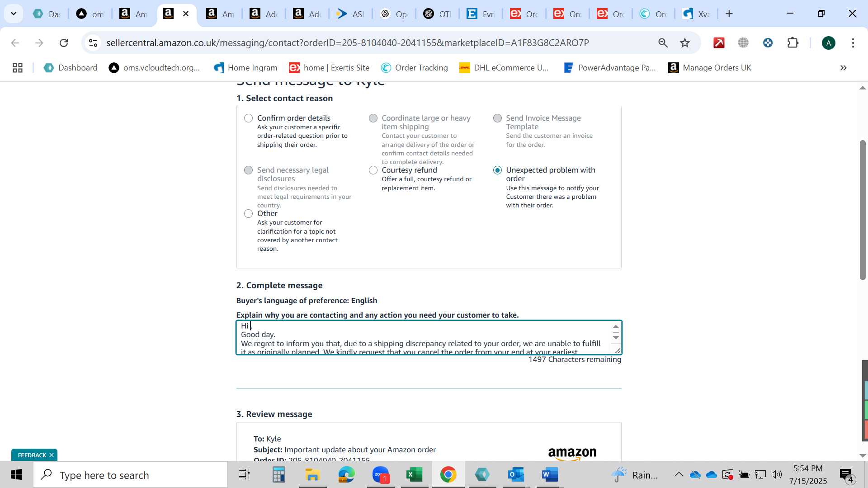Screen dimensions: 868x488
Task: Open a new browser tab
Action: [729, 14]
